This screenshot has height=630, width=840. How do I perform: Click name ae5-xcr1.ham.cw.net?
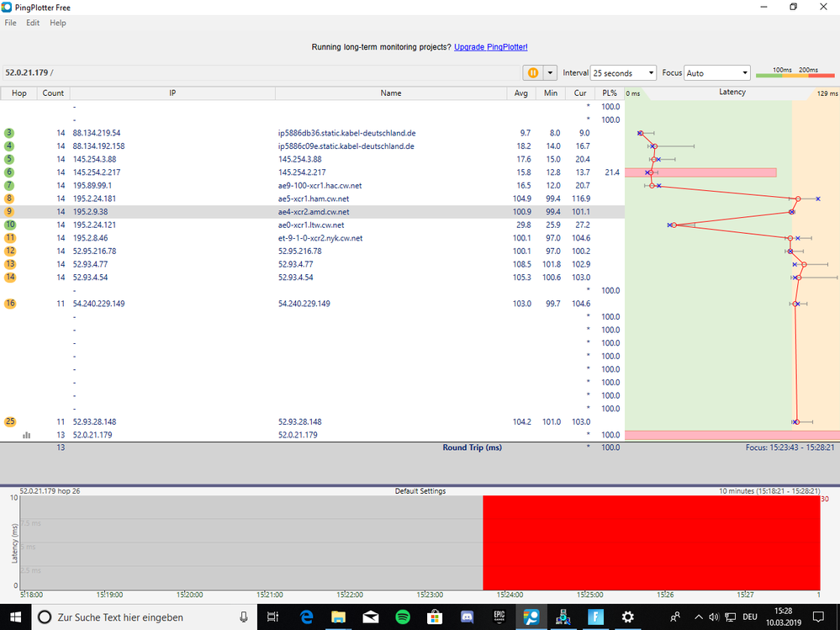click(314, 199)
